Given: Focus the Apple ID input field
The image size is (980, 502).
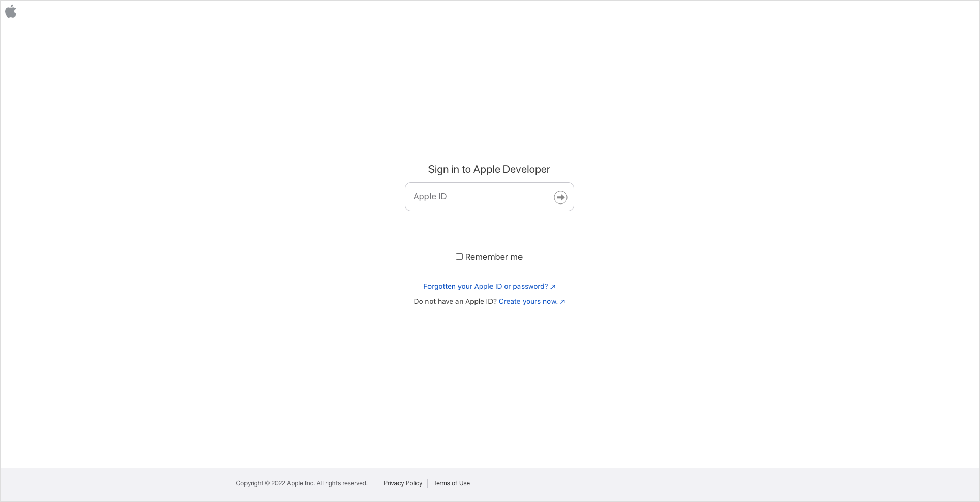Looking at the screenshot, I should [478, 197].
